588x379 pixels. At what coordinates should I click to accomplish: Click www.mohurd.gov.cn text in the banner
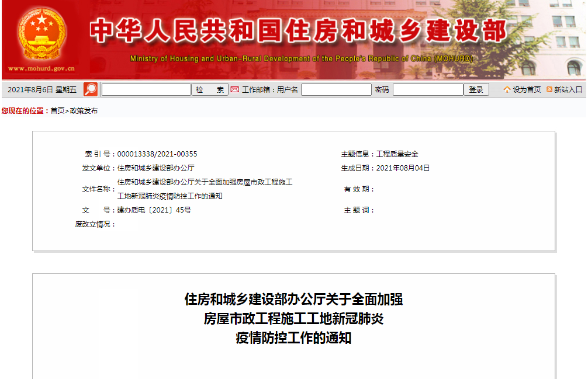click(x=41, y=68)
